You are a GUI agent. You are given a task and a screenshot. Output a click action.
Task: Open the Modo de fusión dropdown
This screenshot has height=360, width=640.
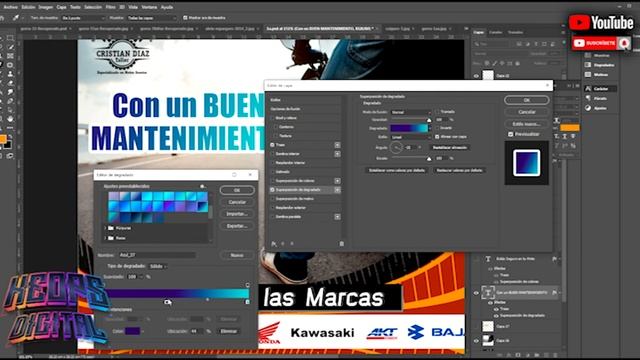411,112
